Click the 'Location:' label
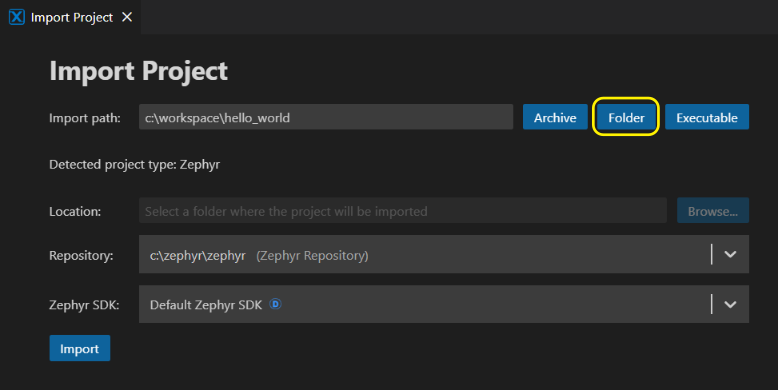The image size is (778, 390). click(75, 211)
